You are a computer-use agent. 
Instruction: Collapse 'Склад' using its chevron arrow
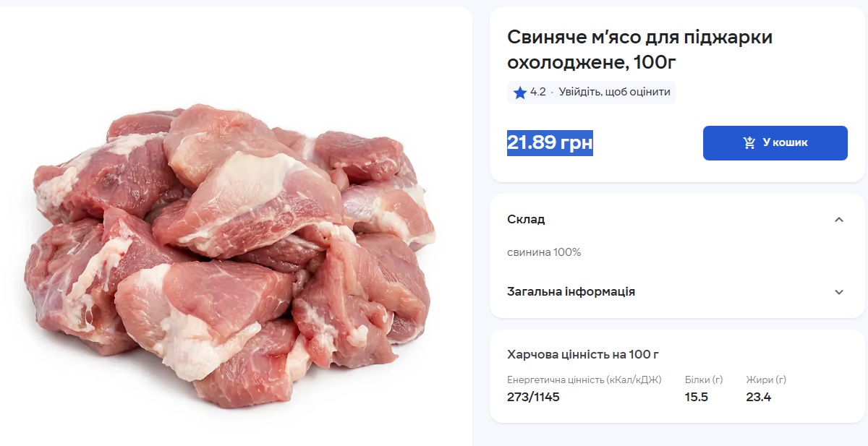pyautogui.click(x=838, y=220)
